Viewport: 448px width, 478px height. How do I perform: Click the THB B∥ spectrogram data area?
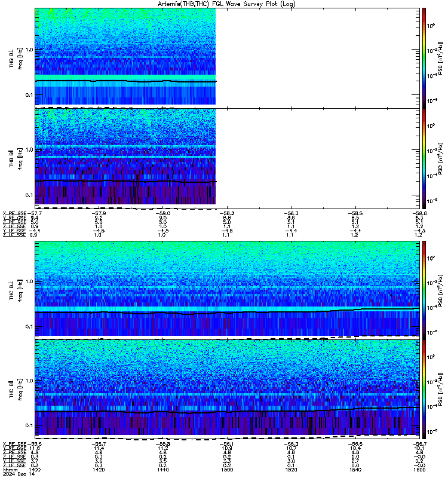point(125,157)
